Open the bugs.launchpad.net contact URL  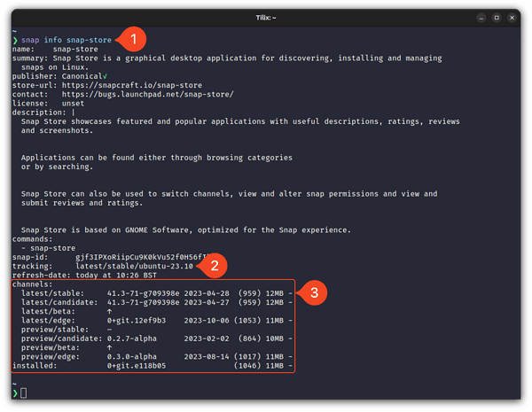(147, 94)
